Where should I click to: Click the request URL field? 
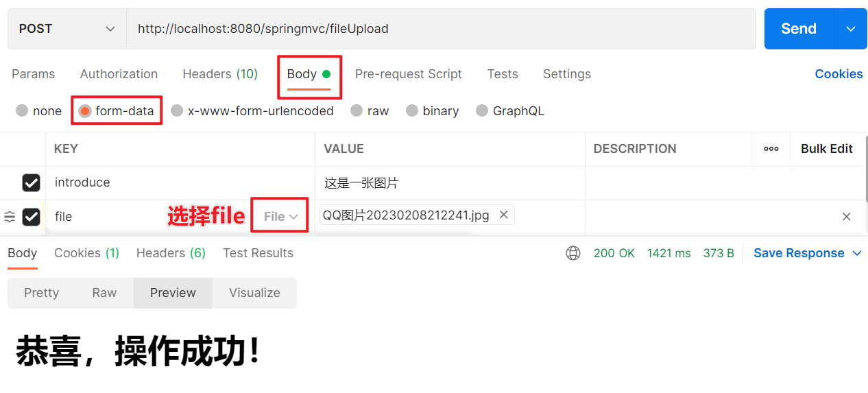(x=441, y=29)
